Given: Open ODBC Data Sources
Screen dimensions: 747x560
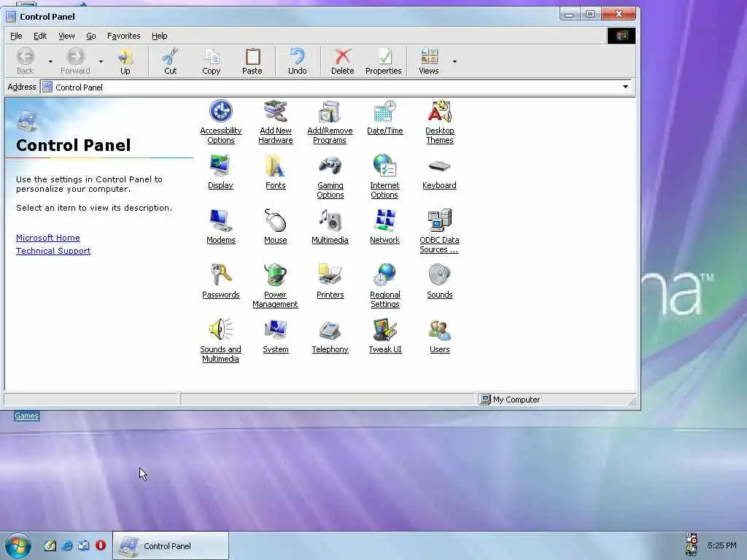Looking at the screenshot, I should (439, 231).
